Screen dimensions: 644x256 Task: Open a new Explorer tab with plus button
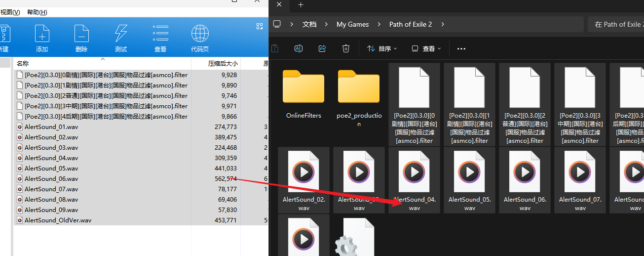click(301, 5)
